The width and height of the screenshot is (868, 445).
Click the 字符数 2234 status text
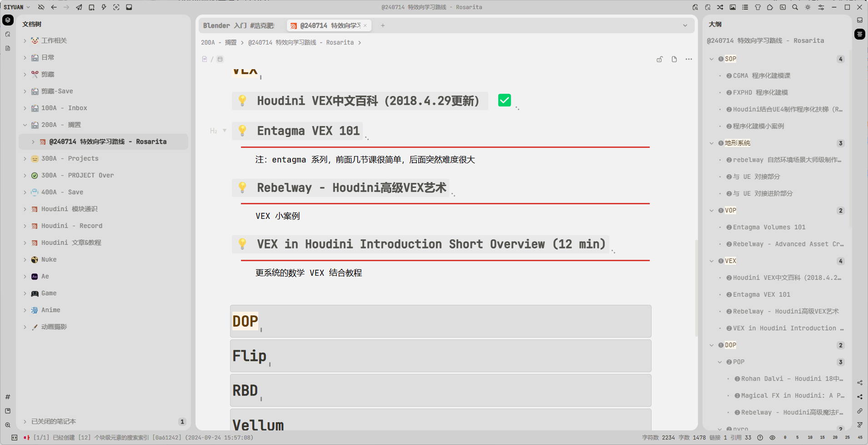(658, 438)
